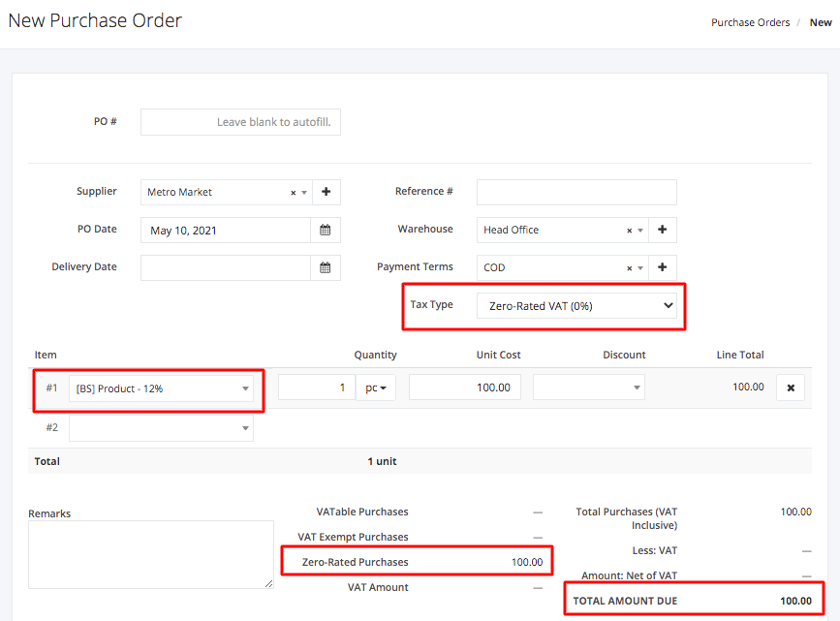Add a new payment term via plus icon
This screenshot has height=621, width=840.
(x=662, y=267)
